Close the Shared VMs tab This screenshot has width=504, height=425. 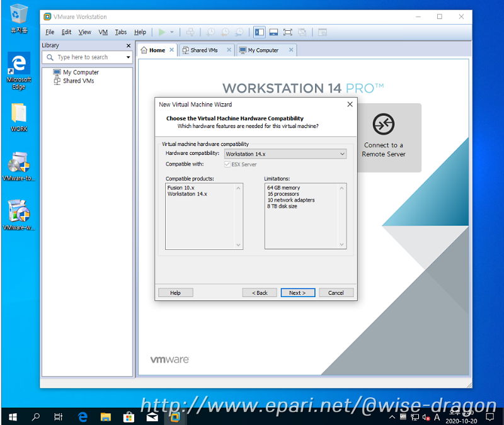coord(229,50)
